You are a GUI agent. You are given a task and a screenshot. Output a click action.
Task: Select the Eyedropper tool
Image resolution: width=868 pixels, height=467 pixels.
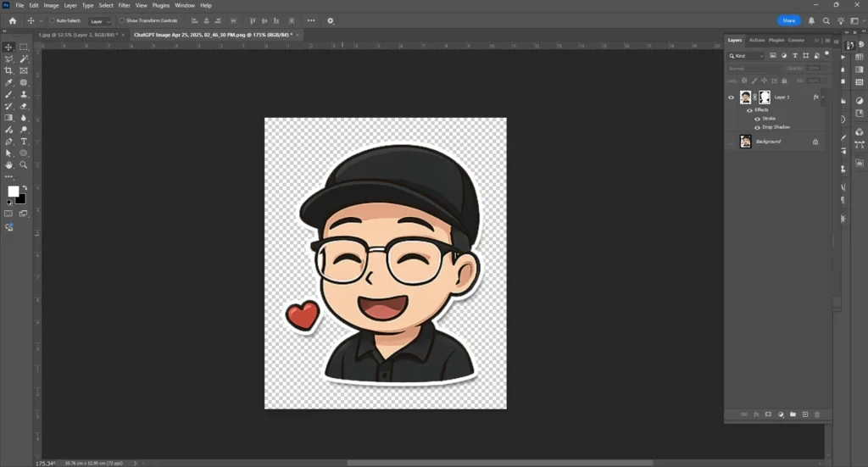click(x=8, y=82)
